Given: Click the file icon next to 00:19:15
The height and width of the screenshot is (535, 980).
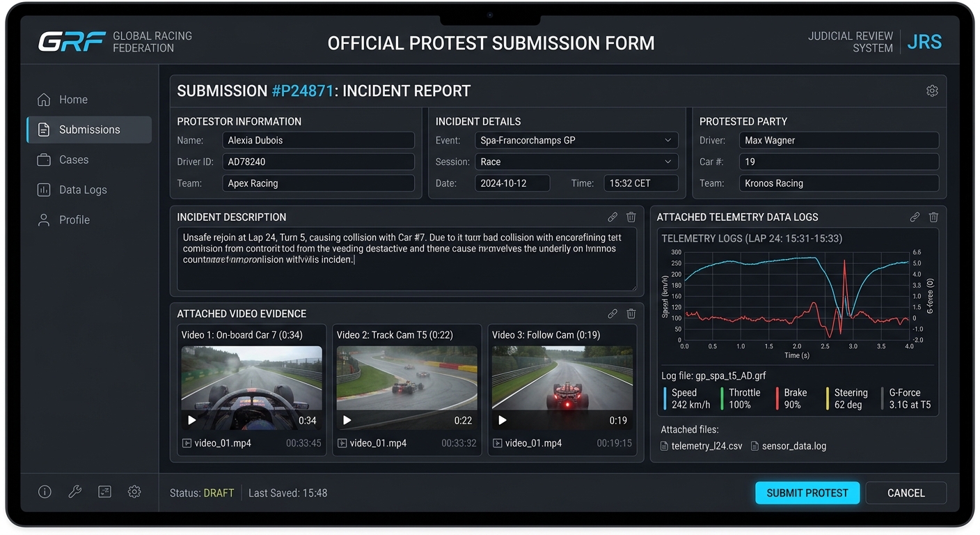Looking at the screenshot, I should tap(497, 443).
